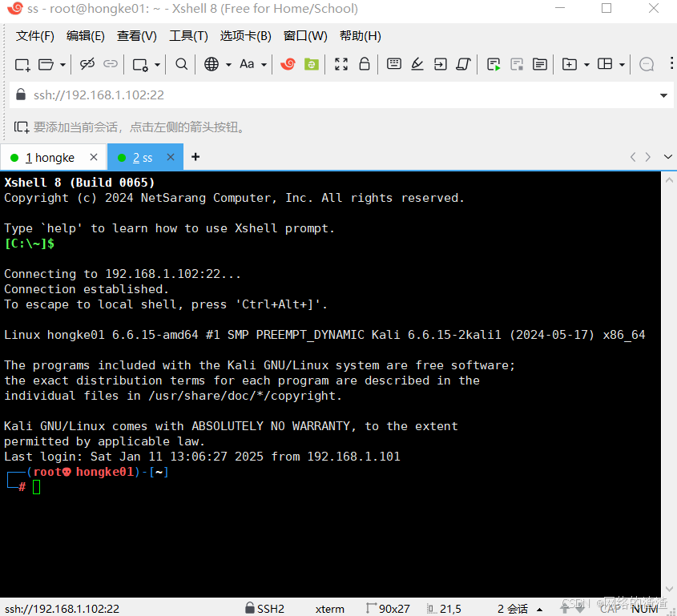Add a new tab with plus button
Viewport: 677px width, 616px height.
(x=195, y=157)
